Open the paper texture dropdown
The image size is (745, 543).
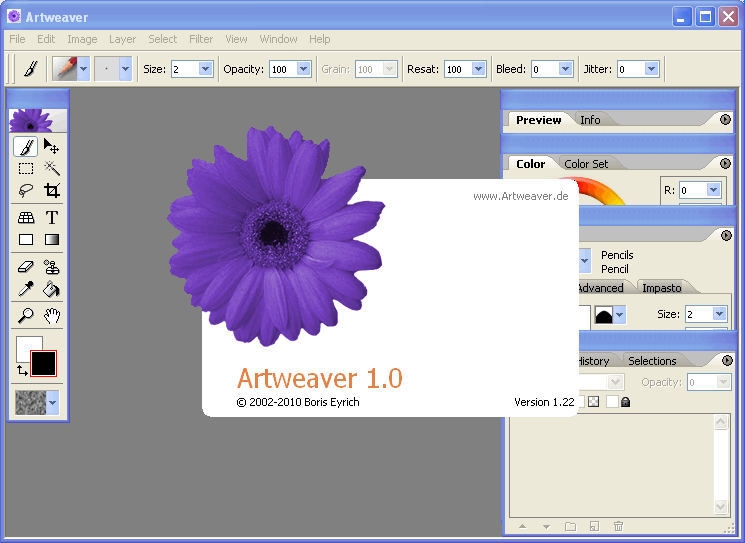tap(52, 402)
